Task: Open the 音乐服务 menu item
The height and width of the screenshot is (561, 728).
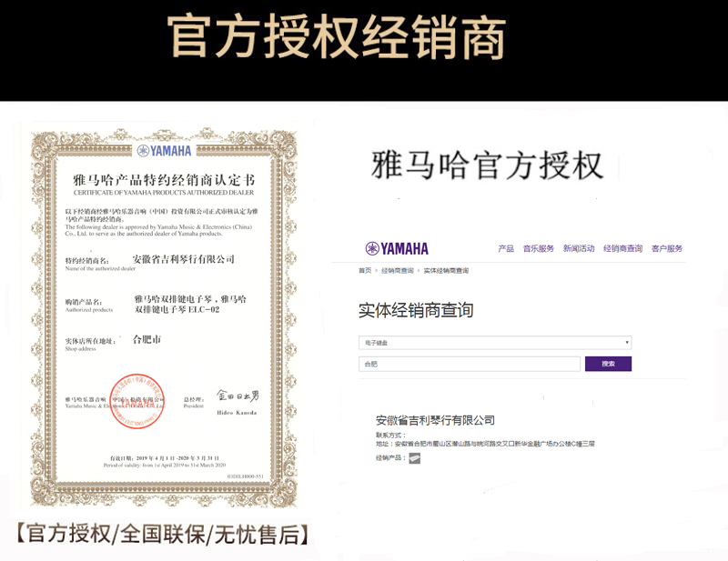Action: [x=539, y=249]
